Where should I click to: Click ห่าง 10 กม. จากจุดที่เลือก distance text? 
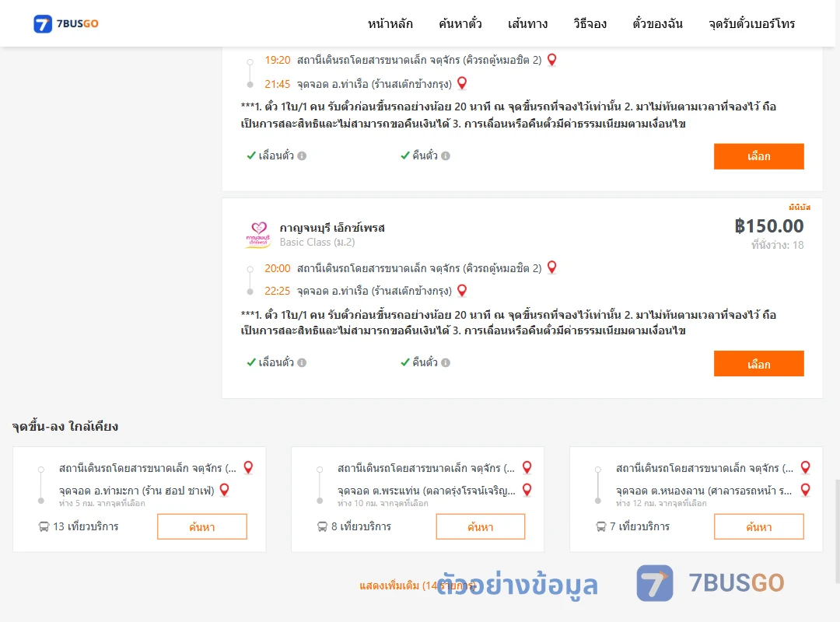point(383,503)
